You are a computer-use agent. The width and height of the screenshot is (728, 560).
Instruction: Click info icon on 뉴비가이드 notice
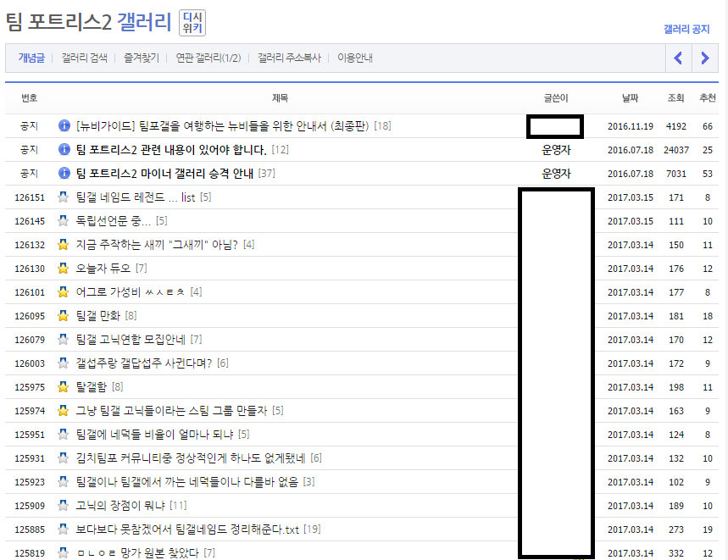point(64,126)
